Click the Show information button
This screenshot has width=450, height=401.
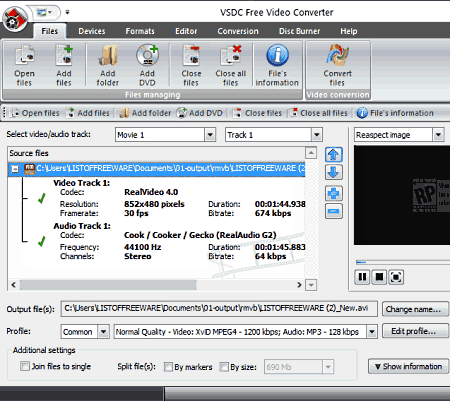[x=409, y=366]
